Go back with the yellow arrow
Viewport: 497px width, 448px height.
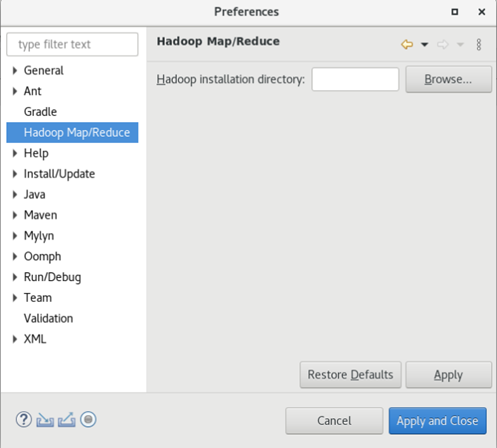point(407,44)
